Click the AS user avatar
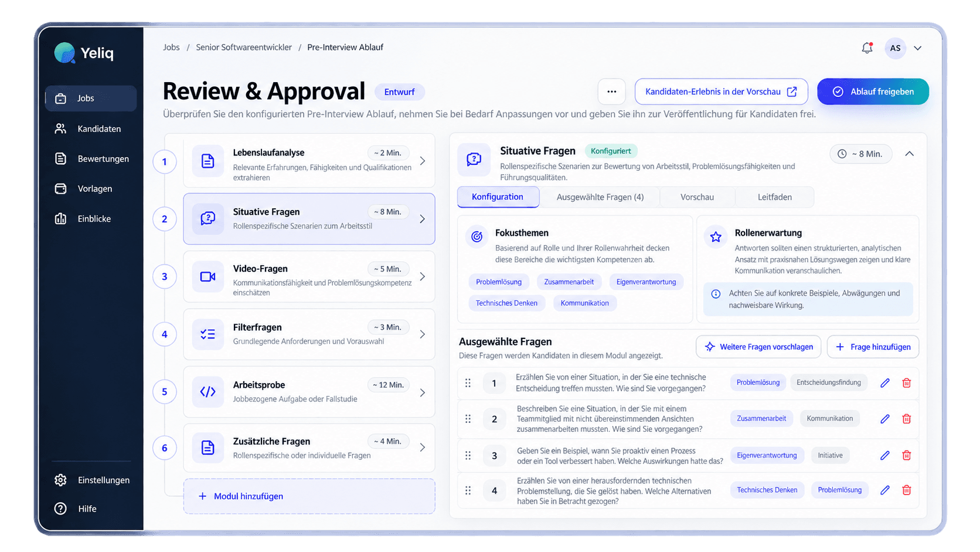Screen dimensions: 980x552 click(895, 48)
